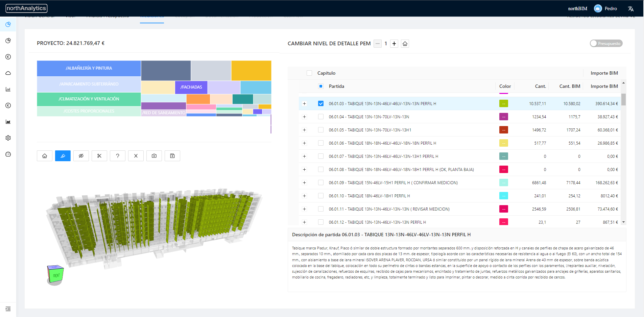Screen dimensions: 644x317
Task: Open the euro sidebar icon above the cloud
Action: (8, 57)
